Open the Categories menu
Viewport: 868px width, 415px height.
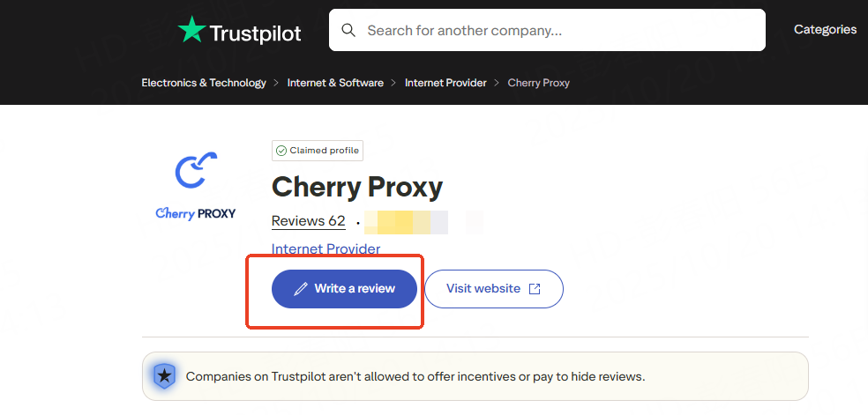click(x=825, y=30)
